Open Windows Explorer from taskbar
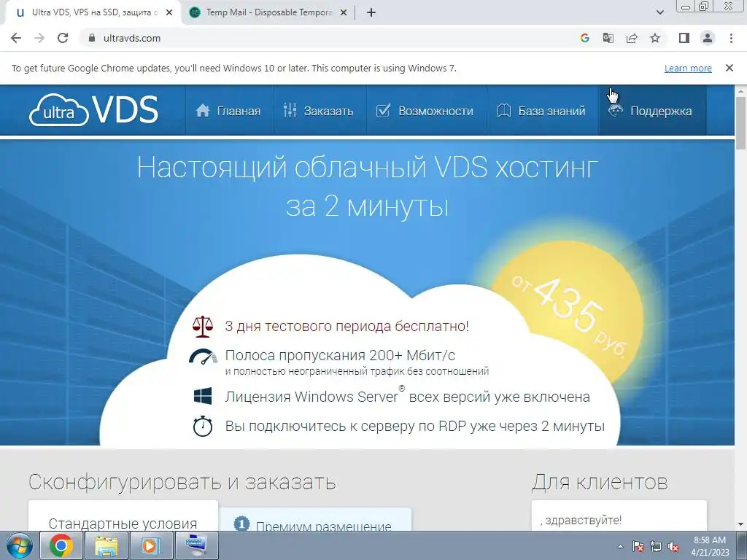The width and height of the screenshot is (747, 560). [106, 545]
